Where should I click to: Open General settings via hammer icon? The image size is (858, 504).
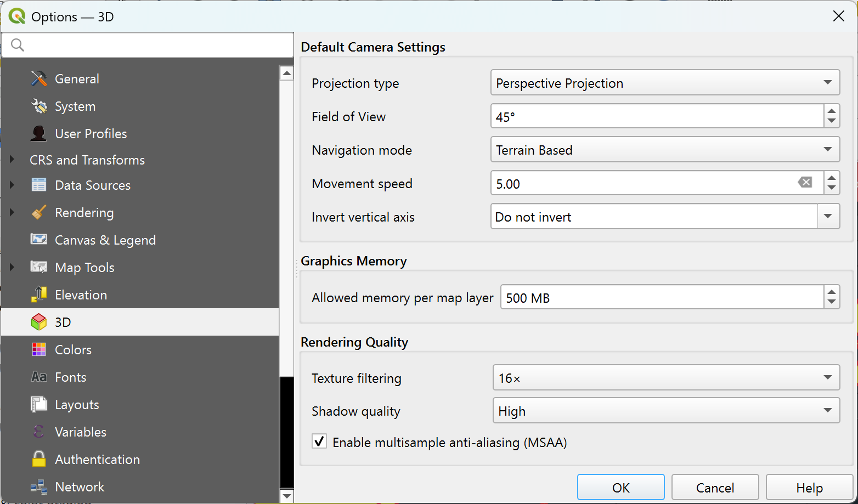pos(39,78)
